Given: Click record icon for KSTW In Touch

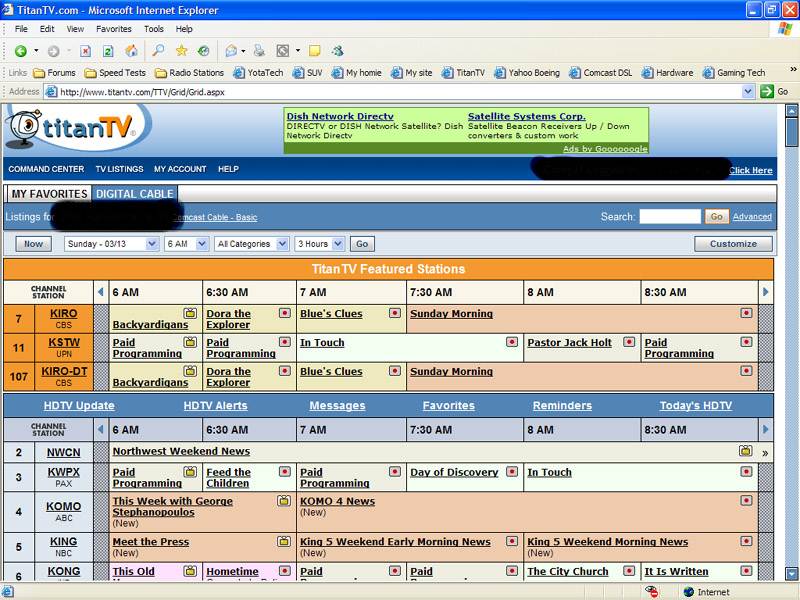Looking at the screenshot, I should [x=512, y=342].
